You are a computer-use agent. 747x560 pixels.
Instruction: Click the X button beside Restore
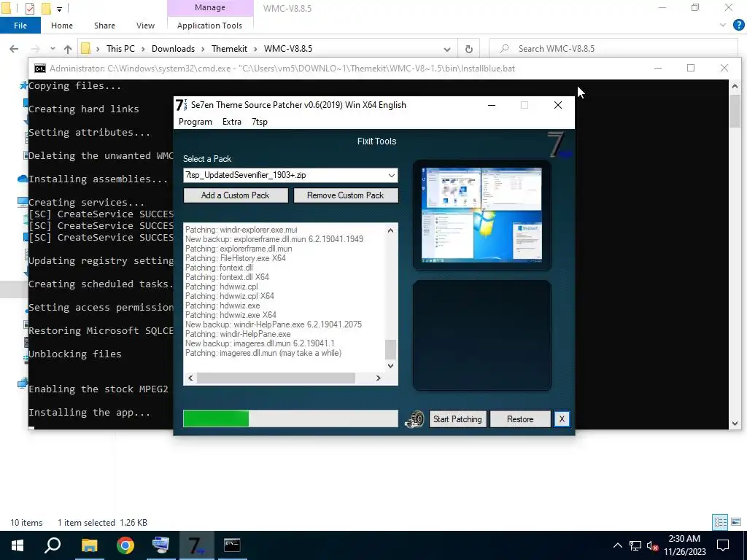coord(562,419)
